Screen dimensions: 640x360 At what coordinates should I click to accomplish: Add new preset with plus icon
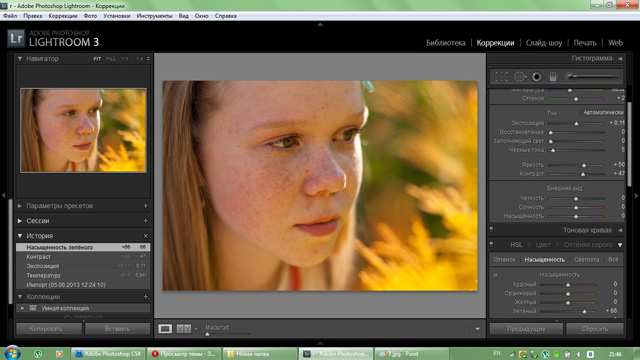(145, 206)
